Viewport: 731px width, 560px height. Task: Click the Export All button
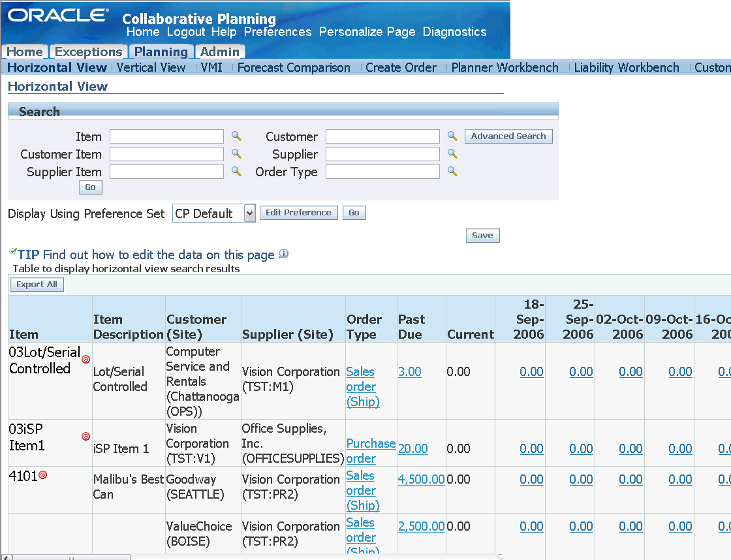tap(37, 285)
